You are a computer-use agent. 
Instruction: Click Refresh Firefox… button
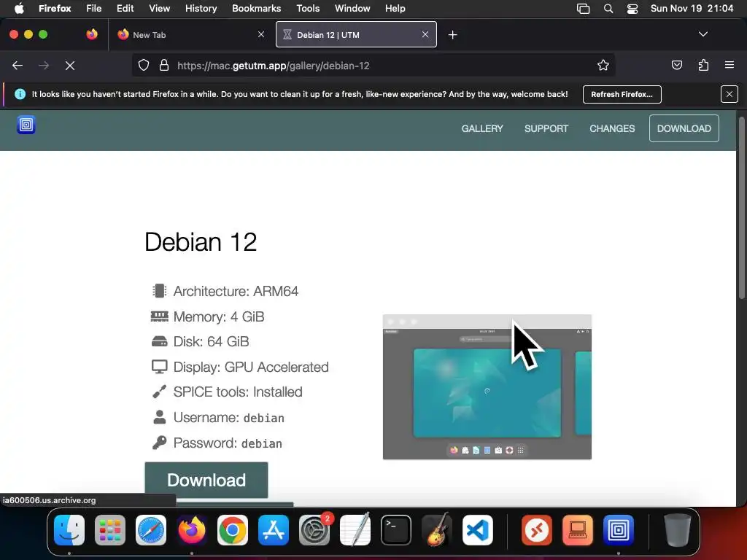click(622, 94)
